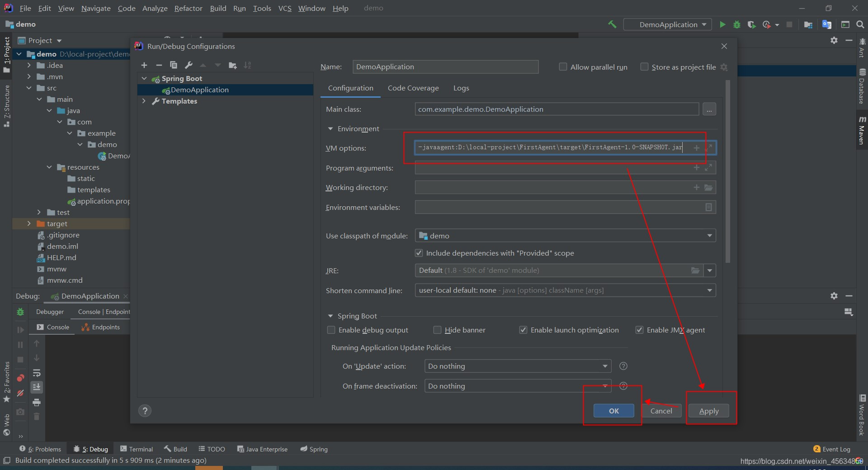Click OK to save configuration
The height and width of the screenshot is (470, 868).
pos(614,411)
